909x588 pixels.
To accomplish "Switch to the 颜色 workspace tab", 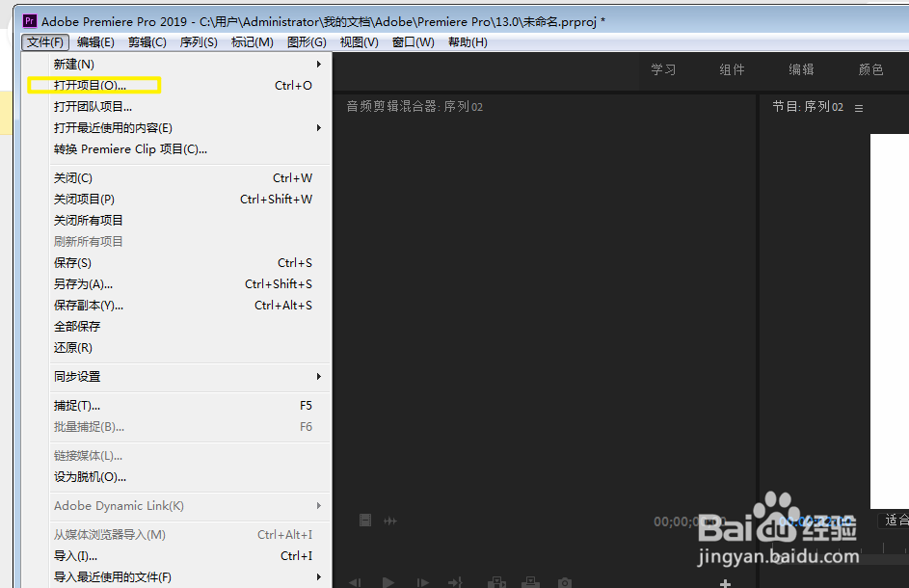I will pyautogui.click(x=870, y=69).
